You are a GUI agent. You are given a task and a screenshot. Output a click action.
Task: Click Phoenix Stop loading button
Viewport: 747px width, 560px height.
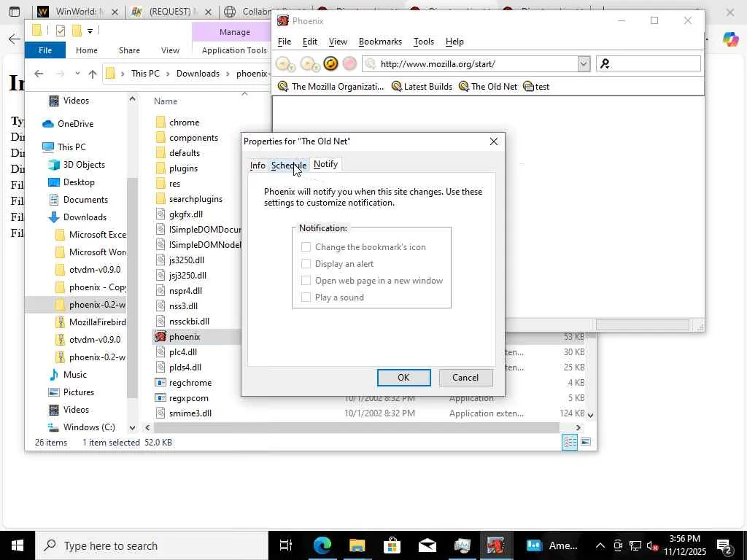(x=349, y=63)
